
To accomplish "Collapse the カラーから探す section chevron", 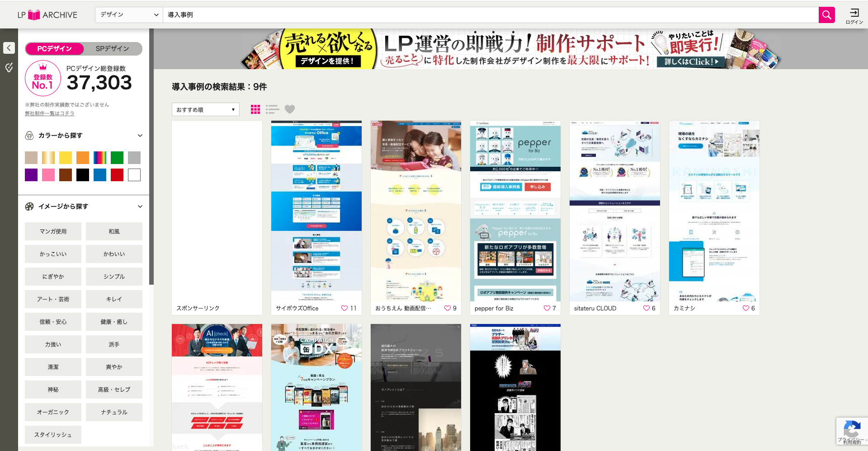I will coord(140,136).
